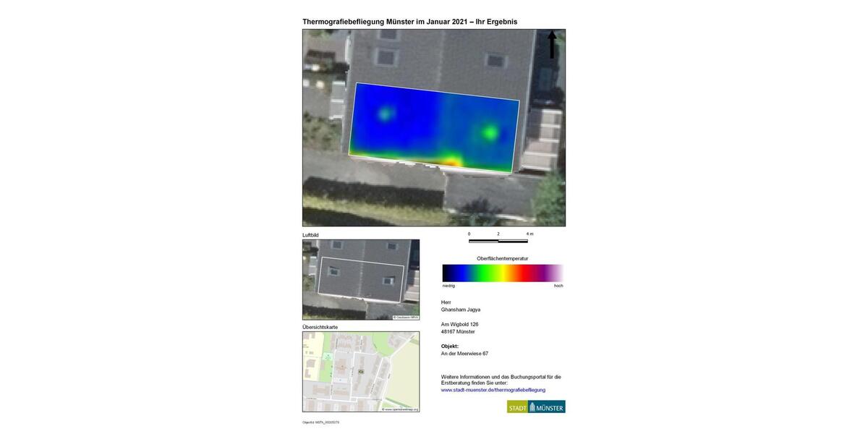Image resolution: width=868 pixels, height=434 pixels.
Task: Select the Übersichtskarte overview map thumbnail
Action: (x=361, y=372)
